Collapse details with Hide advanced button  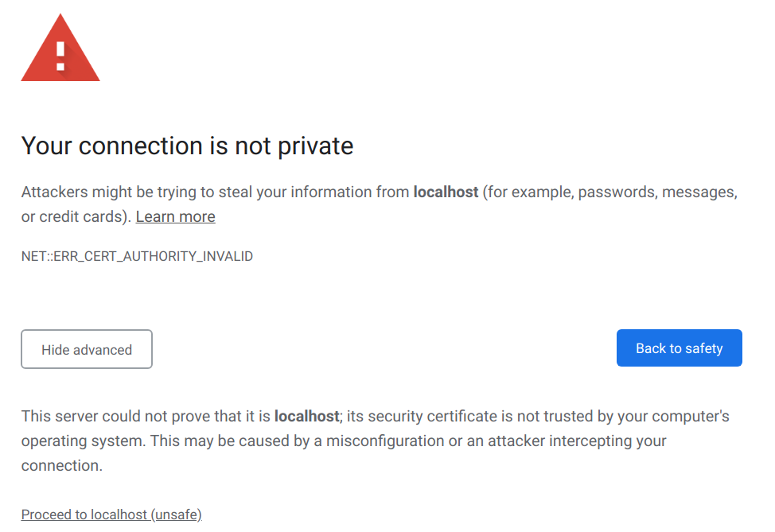point(87,349)
